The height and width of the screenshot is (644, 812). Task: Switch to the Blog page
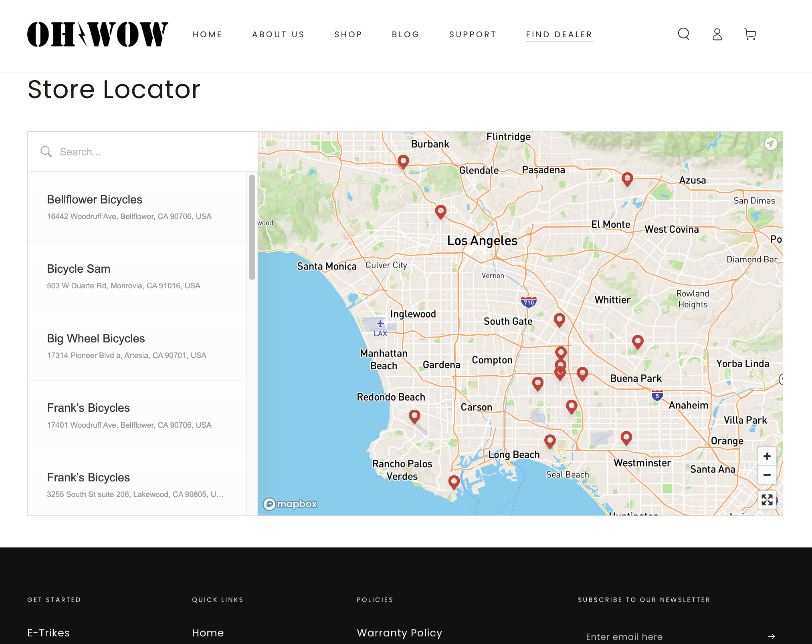click(x=406, y=34)
